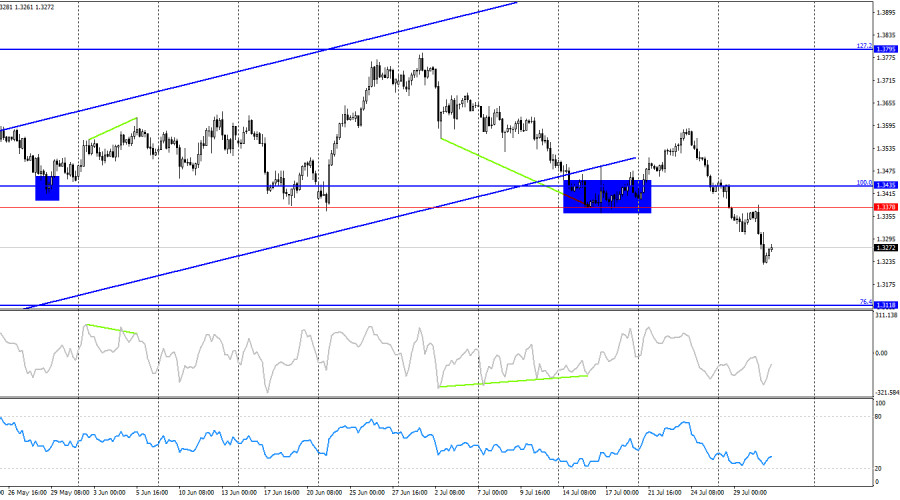The height and width of the screenshot is (500, 900).
Task: Click the 26 May 16:00 date label
Action: pyautogui.click(x=28, y=493)
